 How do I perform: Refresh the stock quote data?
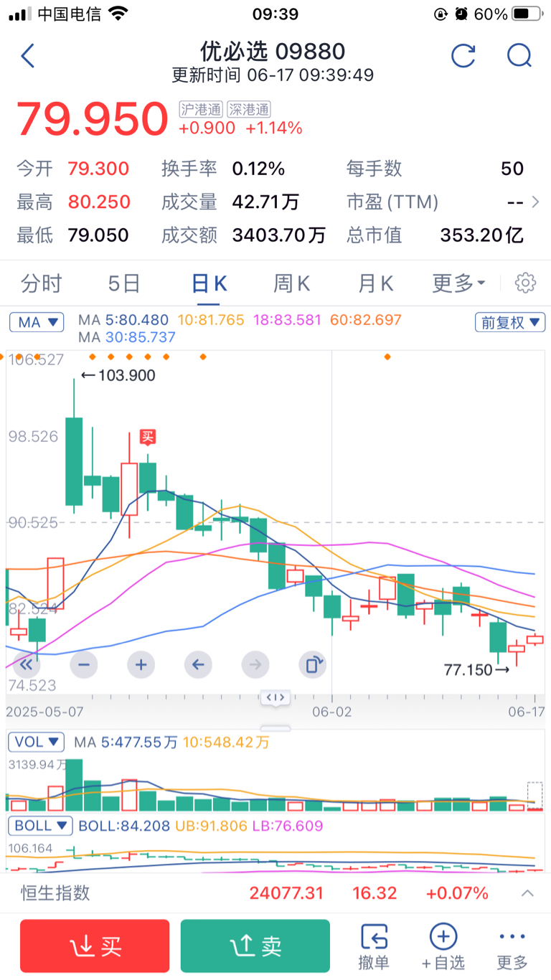(463, 56)
